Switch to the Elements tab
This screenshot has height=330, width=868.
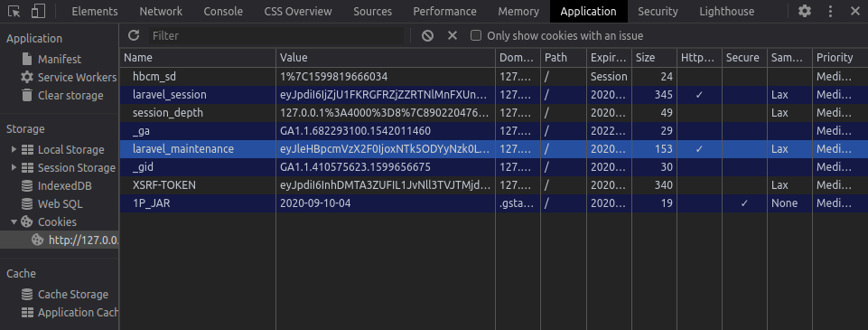point(95,11)
